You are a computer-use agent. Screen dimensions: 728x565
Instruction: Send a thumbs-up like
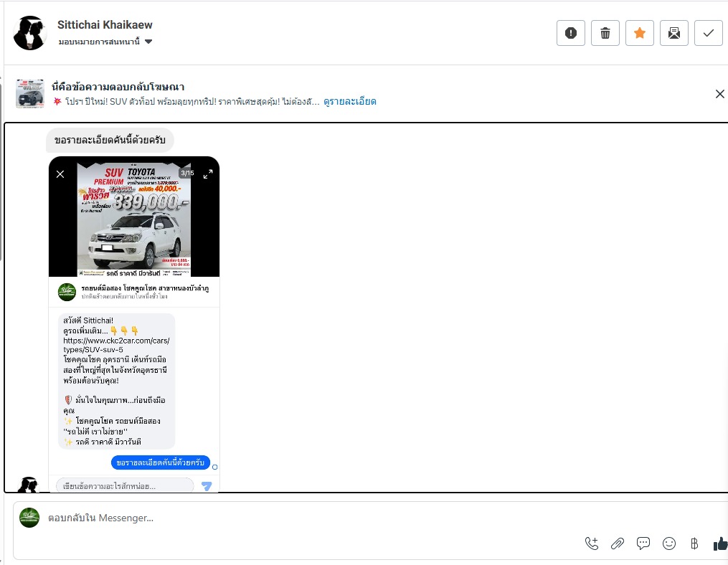(721, 543)
